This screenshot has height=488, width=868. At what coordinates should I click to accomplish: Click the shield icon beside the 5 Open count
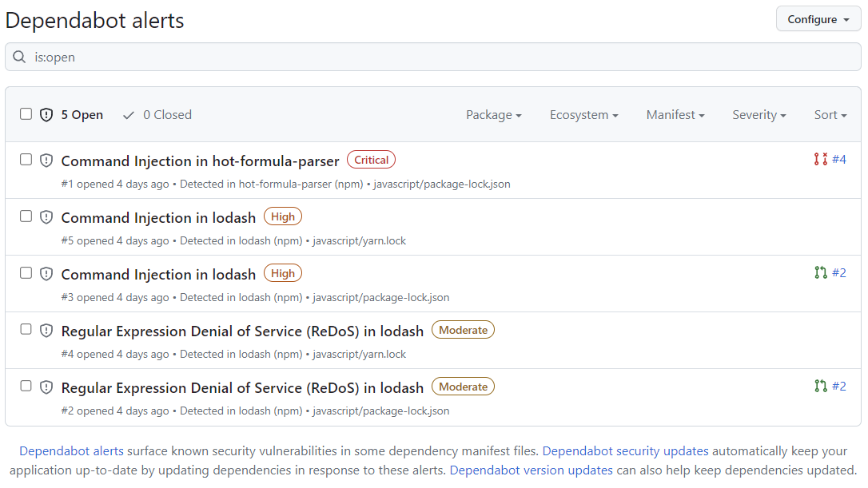click(46, 114)
